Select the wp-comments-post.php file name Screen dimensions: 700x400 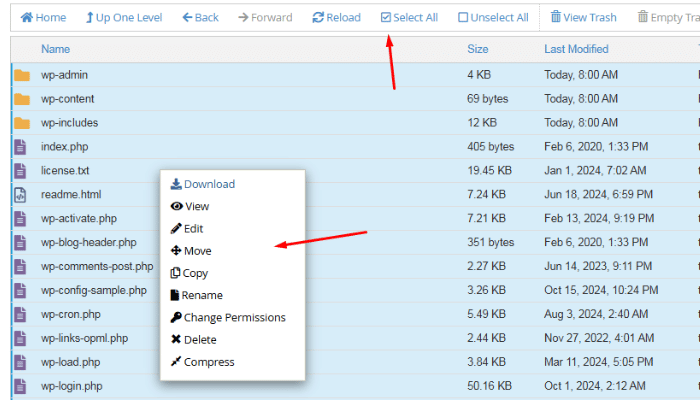click(x=97, y=267)
